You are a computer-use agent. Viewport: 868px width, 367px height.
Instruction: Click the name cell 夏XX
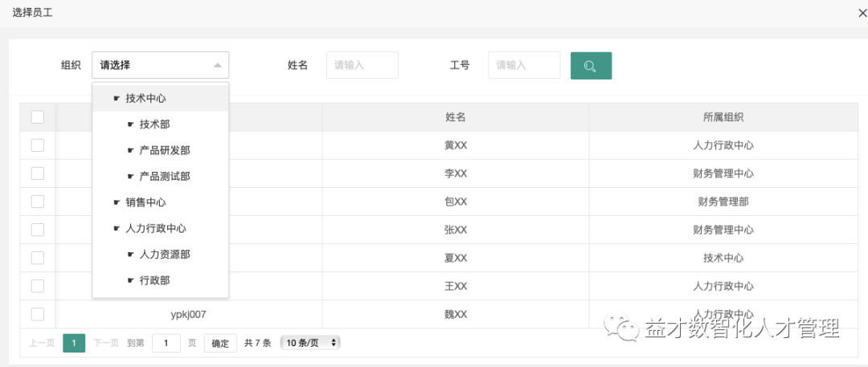pyautogui.click(x=456, y=258)
